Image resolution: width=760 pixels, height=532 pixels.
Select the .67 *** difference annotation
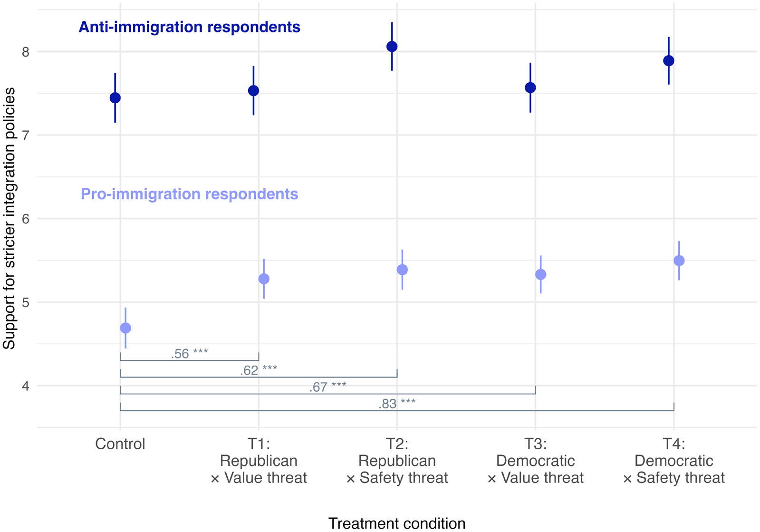click(327, 387)
